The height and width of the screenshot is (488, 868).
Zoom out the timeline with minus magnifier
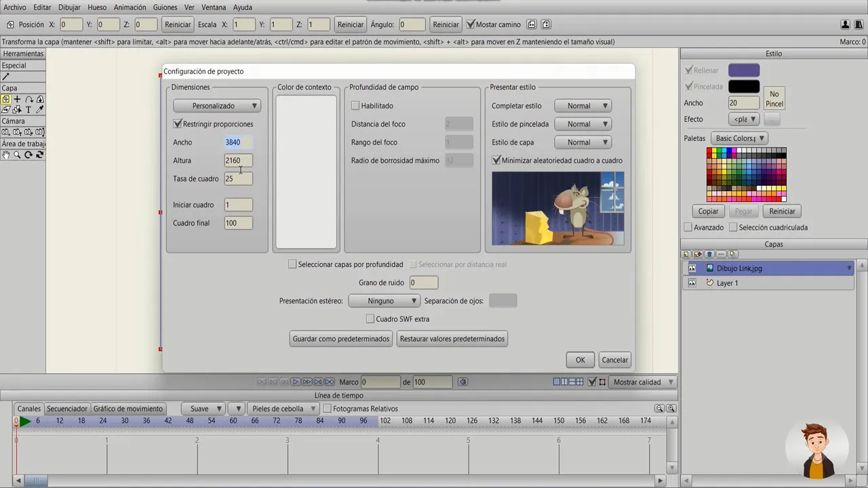coord(659,409)
